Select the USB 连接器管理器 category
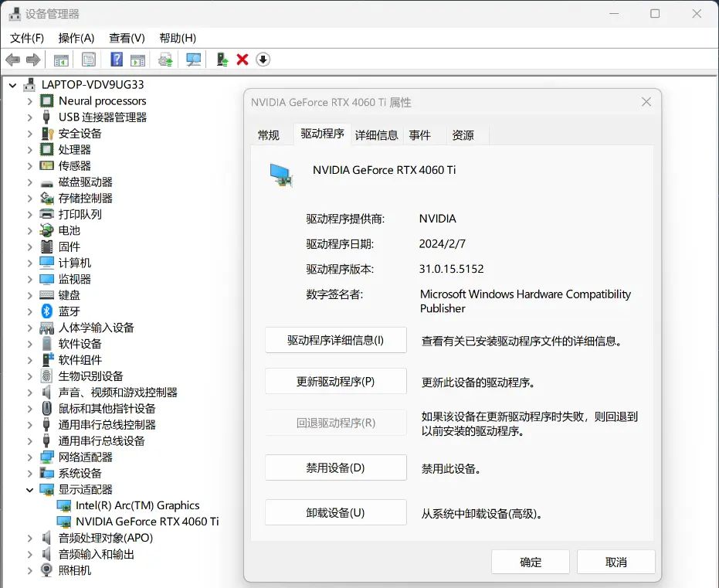Screen dimensions: 719x588 tap(103, 117)
